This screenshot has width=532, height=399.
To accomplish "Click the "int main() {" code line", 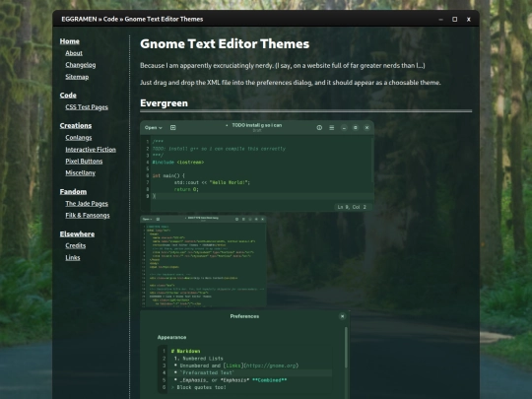I will pyautogui.click(x=168, y=175).
